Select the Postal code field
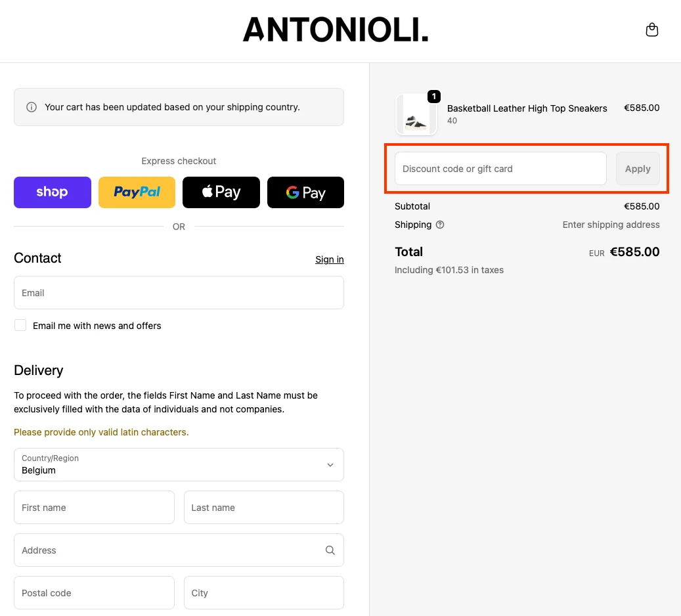 tap(93, 592)
